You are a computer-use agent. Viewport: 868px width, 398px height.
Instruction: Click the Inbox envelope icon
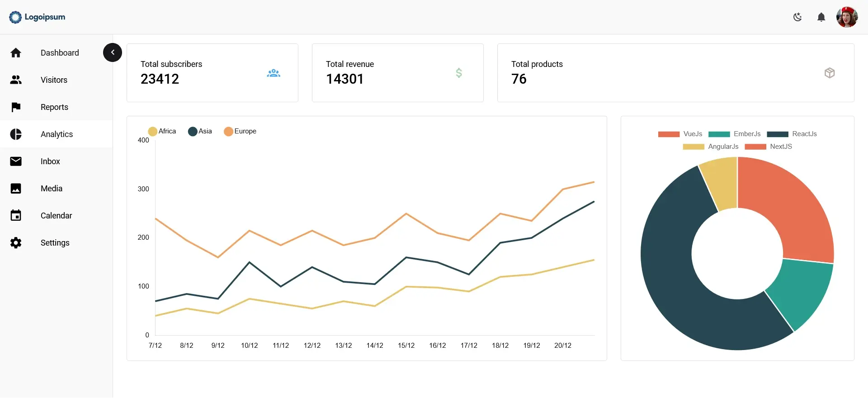16,161
